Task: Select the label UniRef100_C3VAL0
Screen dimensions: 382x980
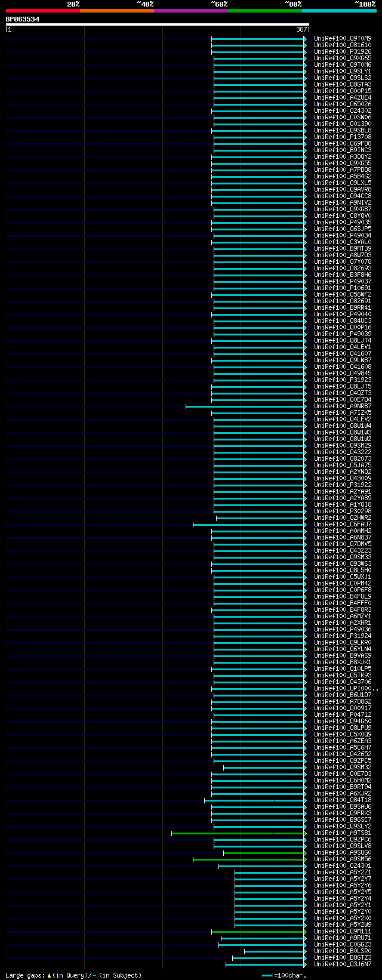Action: (343, 242)
